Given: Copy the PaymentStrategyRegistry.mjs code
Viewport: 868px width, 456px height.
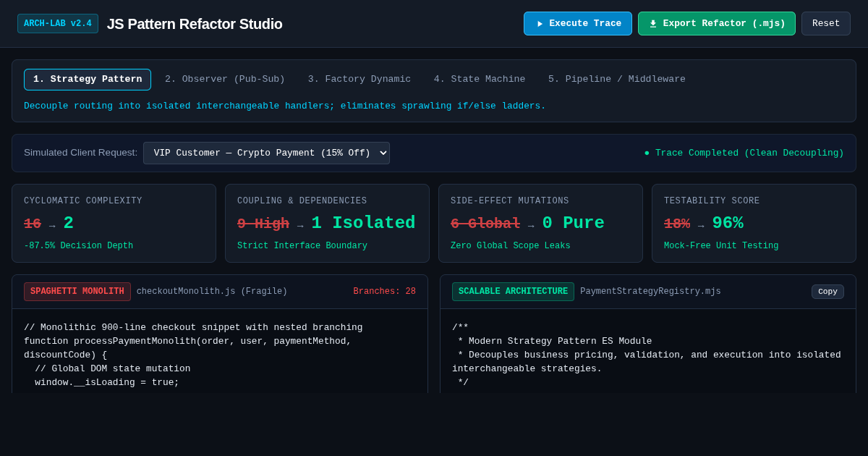Looking at the screenshot, I should [827, 292].
